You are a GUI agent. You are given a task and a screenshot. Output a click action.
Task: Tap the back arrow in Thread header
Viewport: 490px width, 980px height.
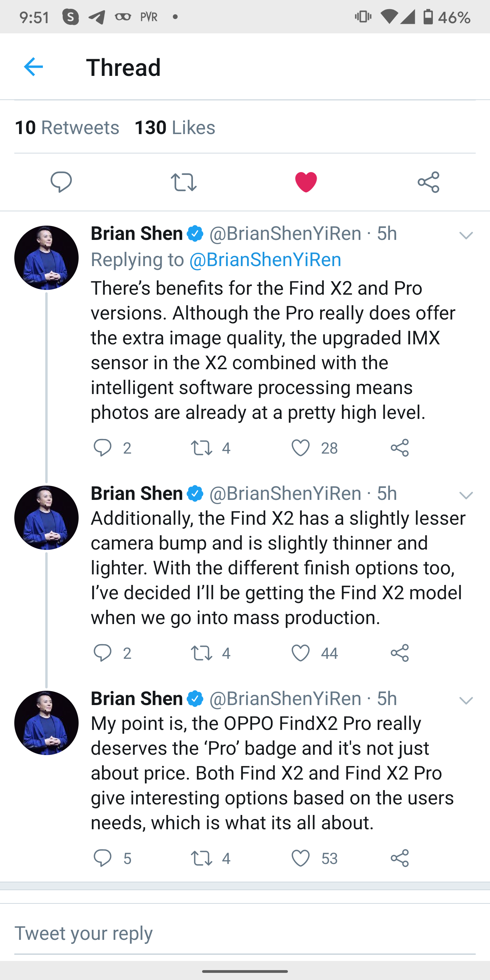tap(33, 67)
